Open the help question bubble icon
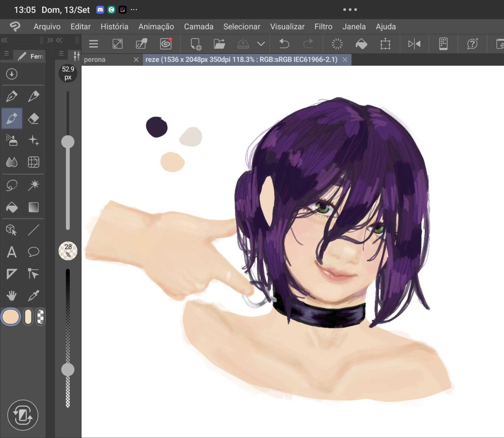The width and height of the screenshot is (504, 438). pyautogui.click(x=472, y=44)
